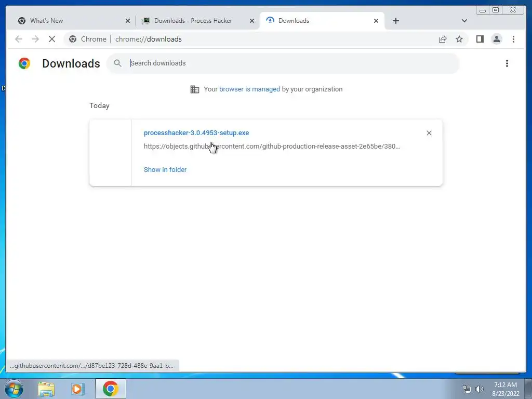The image size is (532, 399).
Task: Click the search magnifier icon
Action: tap(118, 63)
